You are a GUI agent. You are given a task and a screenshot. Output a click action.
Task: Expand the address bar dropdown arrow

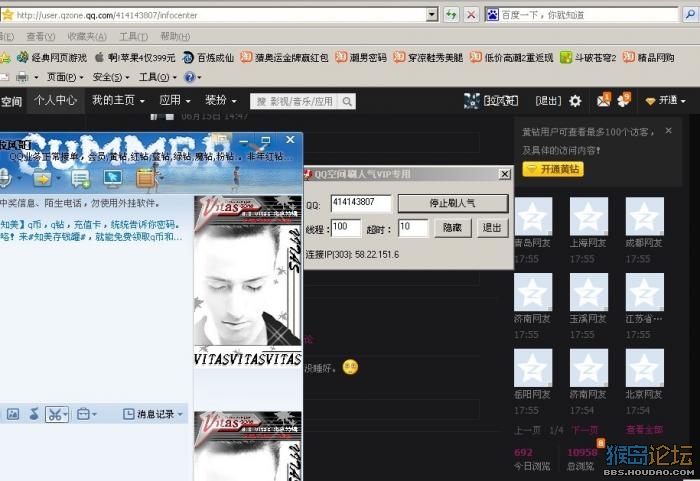[x=432, y=15]
